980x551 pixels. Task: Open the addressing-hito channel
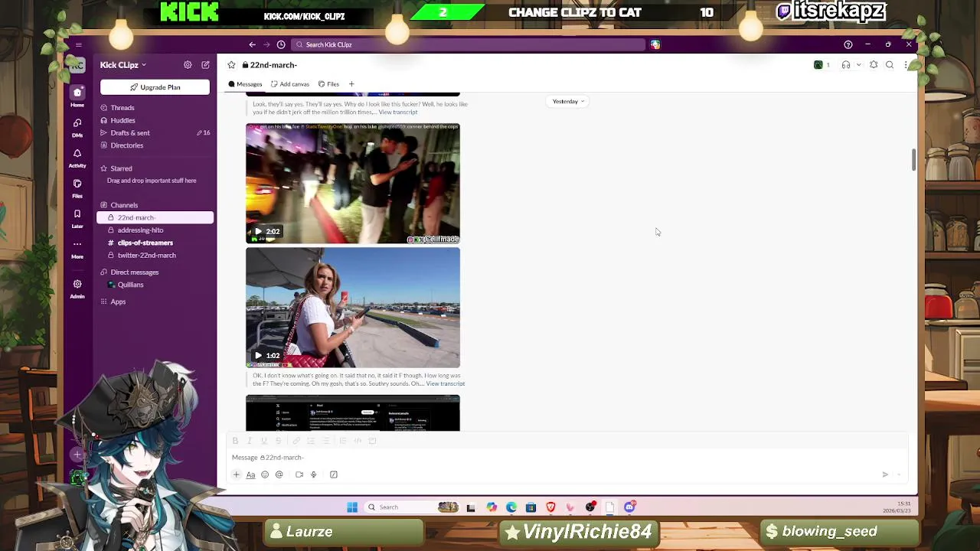click(155, 230)
